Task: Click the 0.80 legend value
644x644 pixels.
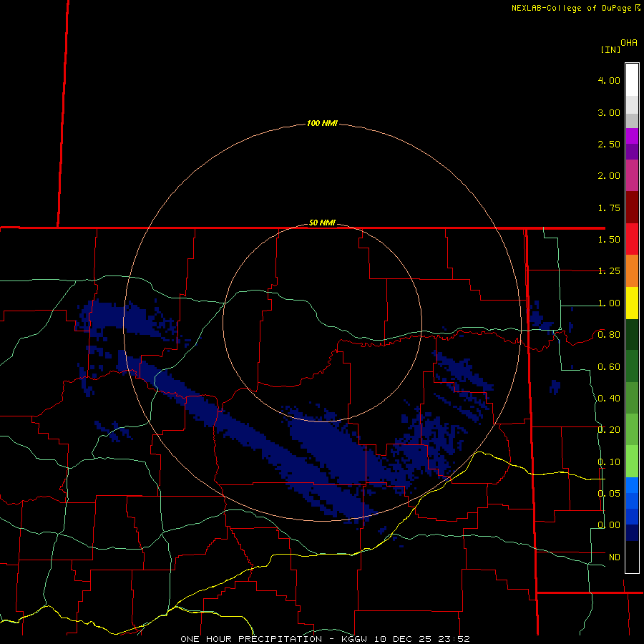Action: click(609, 335)
